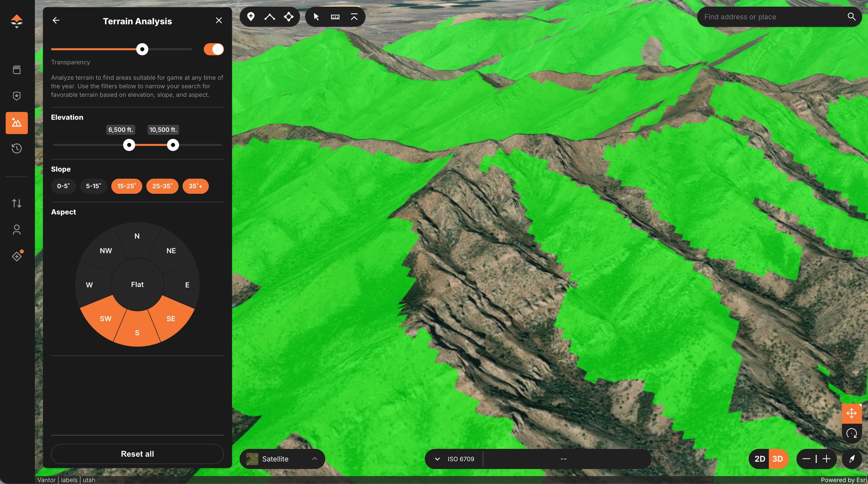Click the Transparency slider handle
The image size is (868, 484).
pyautogui.click(x=142, y=49)
